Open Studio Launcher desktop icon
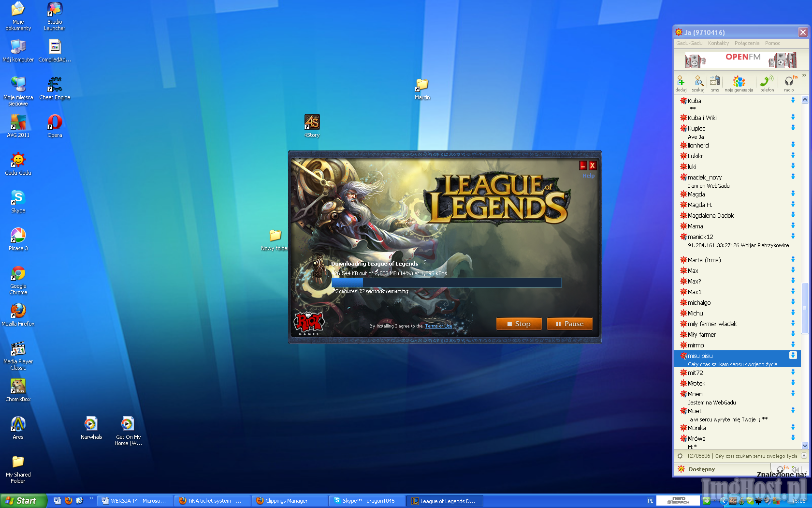 [x=55, y=16]
